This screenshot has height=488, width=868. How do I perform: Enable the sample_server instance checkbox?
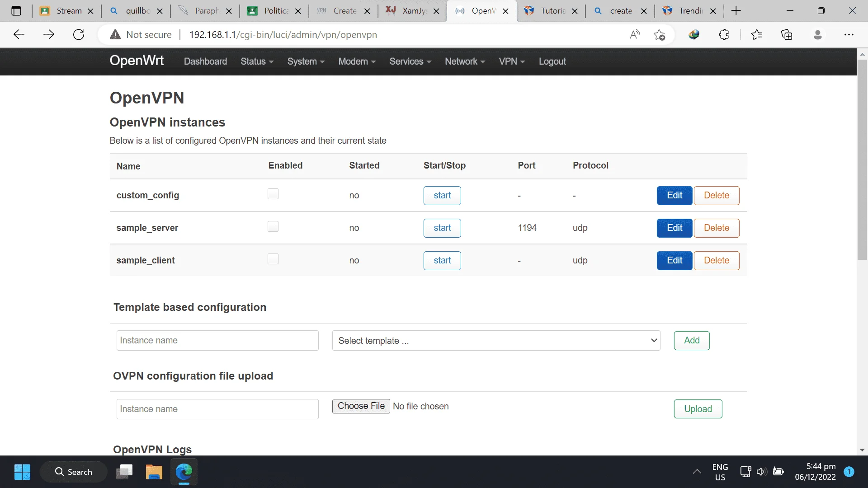(273, 226)
